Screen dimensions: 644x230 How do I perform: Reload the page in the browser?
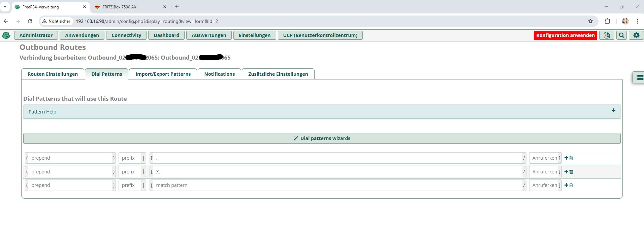[30, 21]
